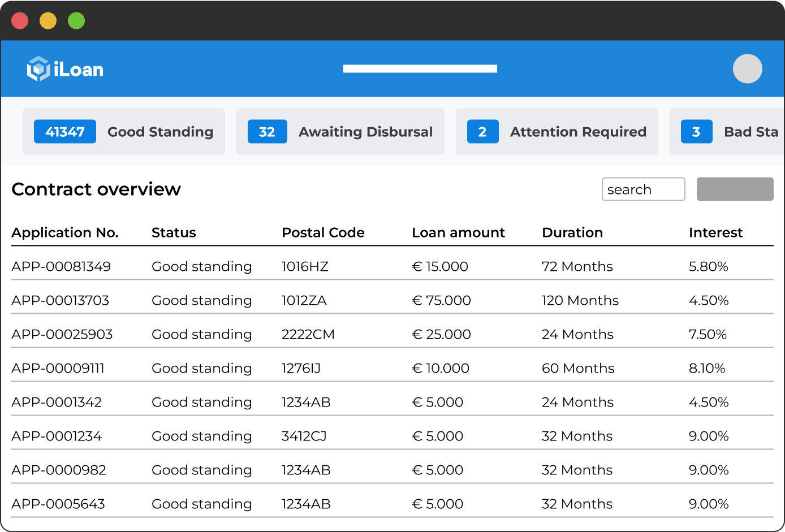View the Attention Required summary card
Image resolution: width=785 pixels, height=532 pixels.
click(557, 131)
